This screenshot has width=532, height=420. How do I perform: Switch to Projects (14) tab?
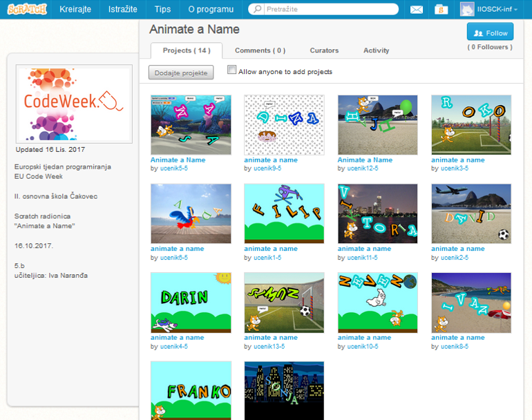[187, 50]
